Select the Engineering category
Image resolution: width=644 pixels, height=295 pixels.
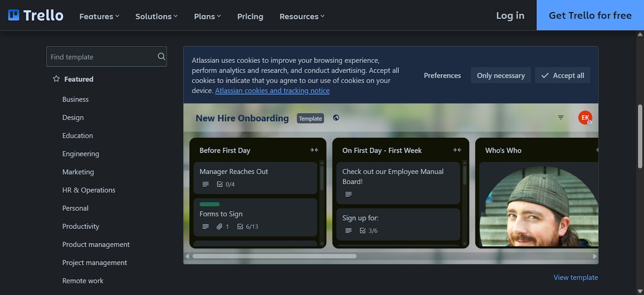[x=80, y=154]
